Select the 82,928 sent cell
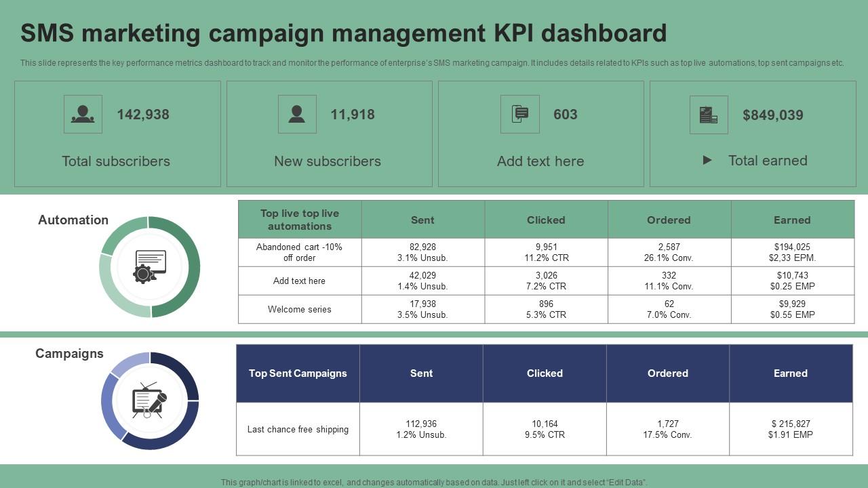Image resolution: width=868 pixels, height=488 pixels. click(x=423, y=252)
